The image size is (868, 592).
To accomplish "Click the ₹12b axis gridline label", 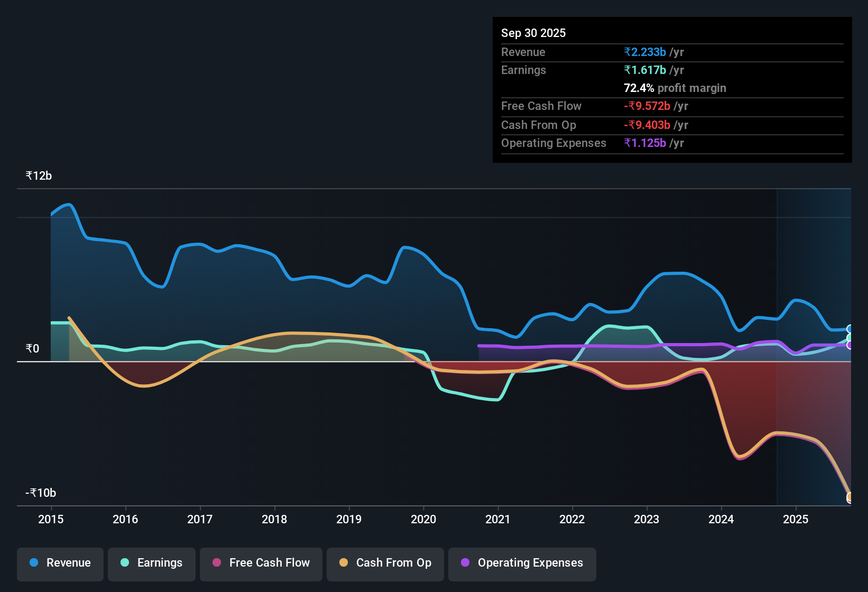I will tap(38, 175).
